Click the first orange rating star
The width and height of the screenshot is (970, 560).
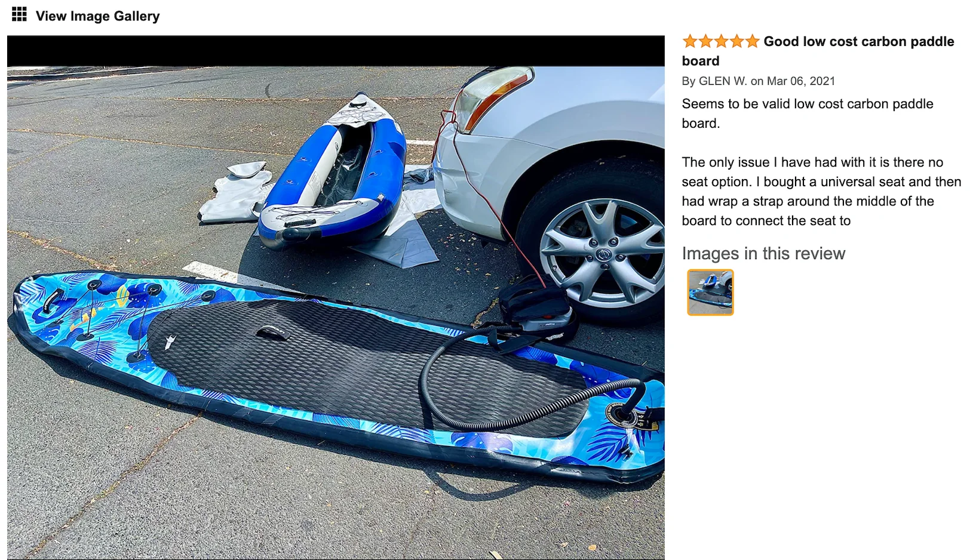[x=690, y=41]
